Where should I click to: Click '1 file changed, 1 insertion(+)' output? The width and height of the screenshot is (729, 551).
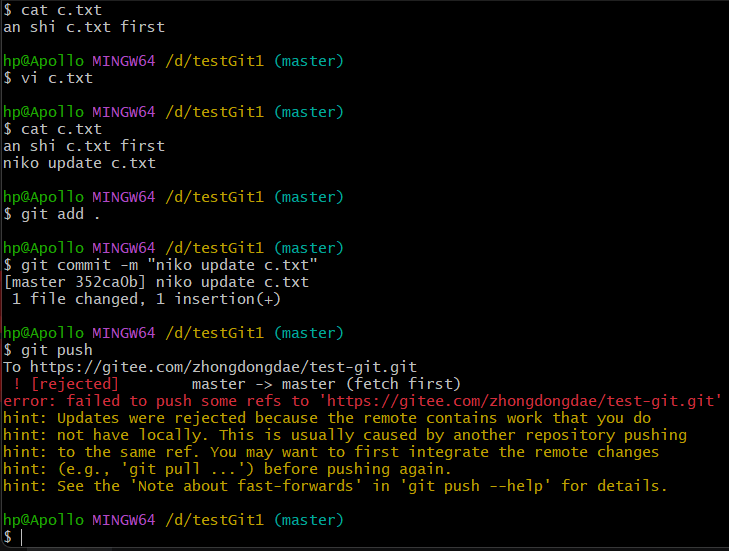tap(146, 299)
